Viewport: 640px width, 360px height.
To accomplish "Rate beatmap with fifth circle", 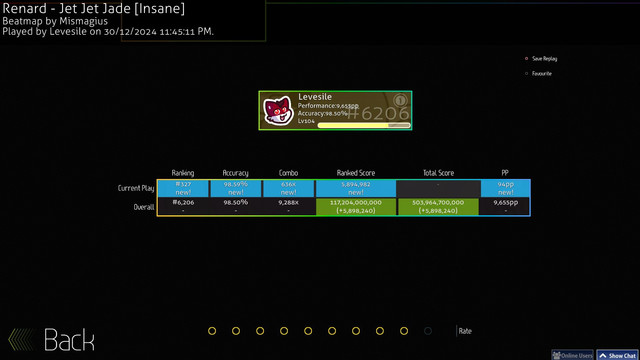I will coord(308,331).
